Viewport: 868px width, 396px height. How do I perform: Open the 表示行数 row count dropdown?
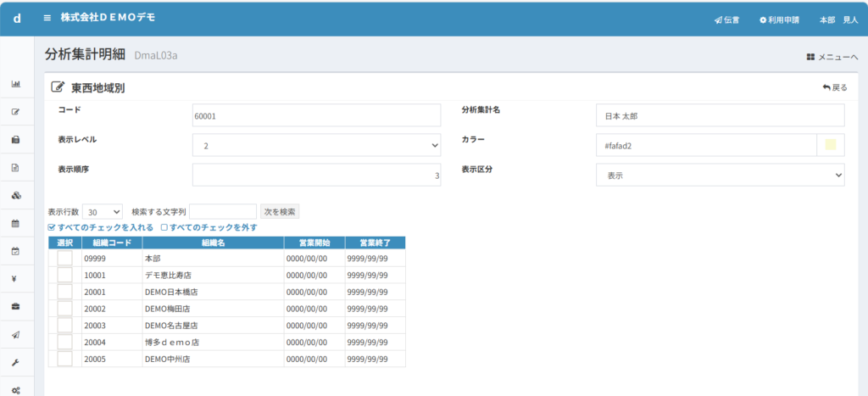103,211
